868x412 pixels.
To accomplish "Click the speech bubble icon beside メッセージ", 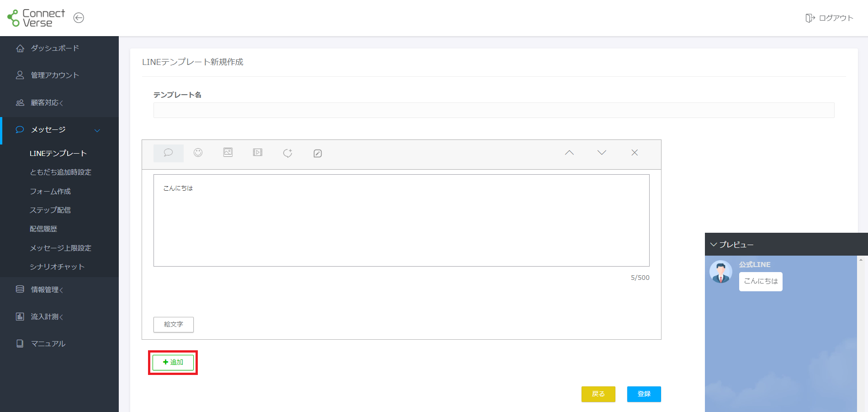I will [x=20, y=130].
